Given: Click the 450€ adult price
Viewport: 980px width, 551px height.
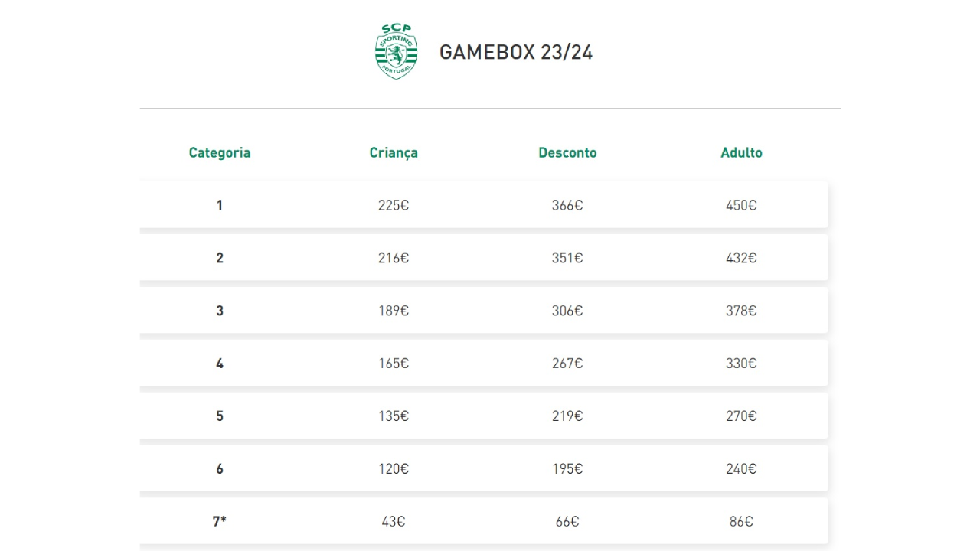Looking at the screenshot, I should click(x=741, y=205).
